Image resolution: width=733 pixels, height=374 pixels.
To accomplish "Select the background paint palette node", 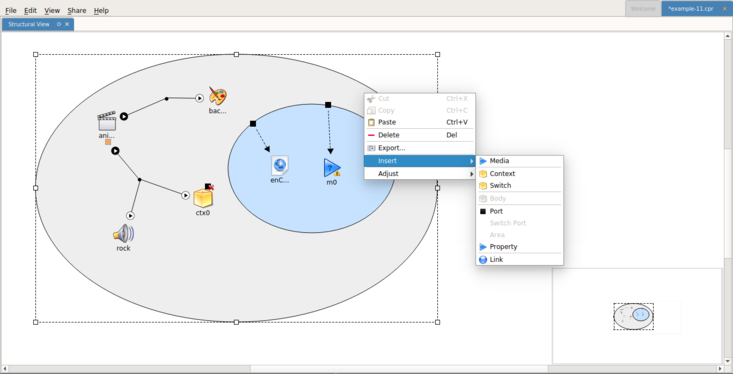I will [x=217, y=96].
